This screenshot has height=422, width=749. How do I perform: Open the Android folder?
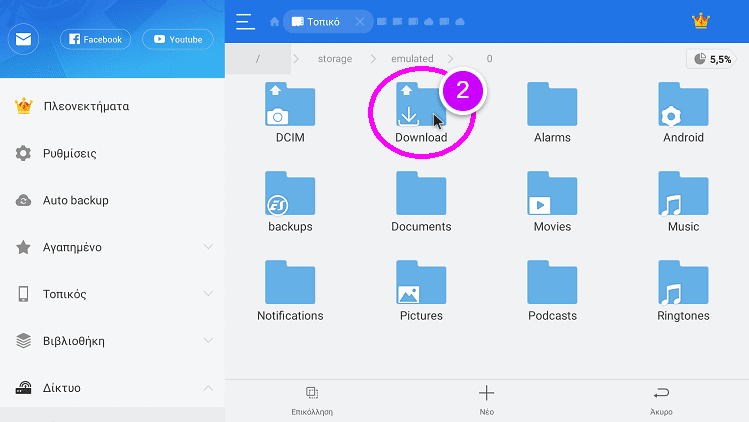coord(683,112)
